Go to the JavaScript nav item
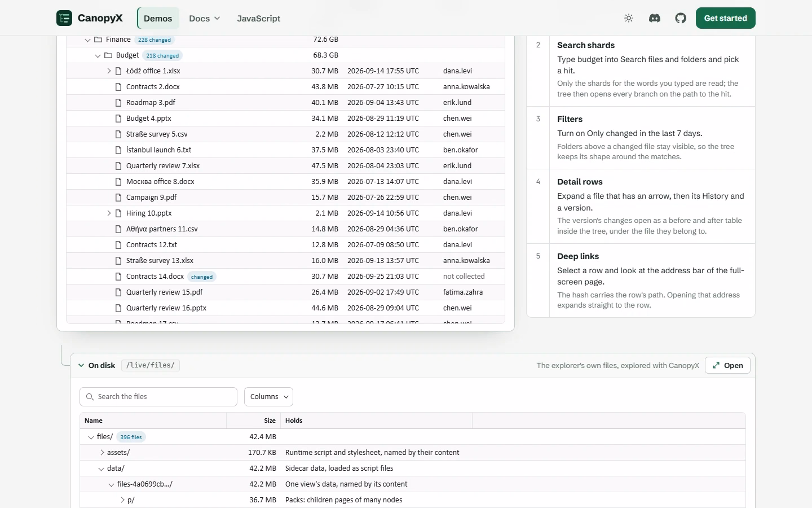The image size is (812, 508). click(x=258, y=18)
